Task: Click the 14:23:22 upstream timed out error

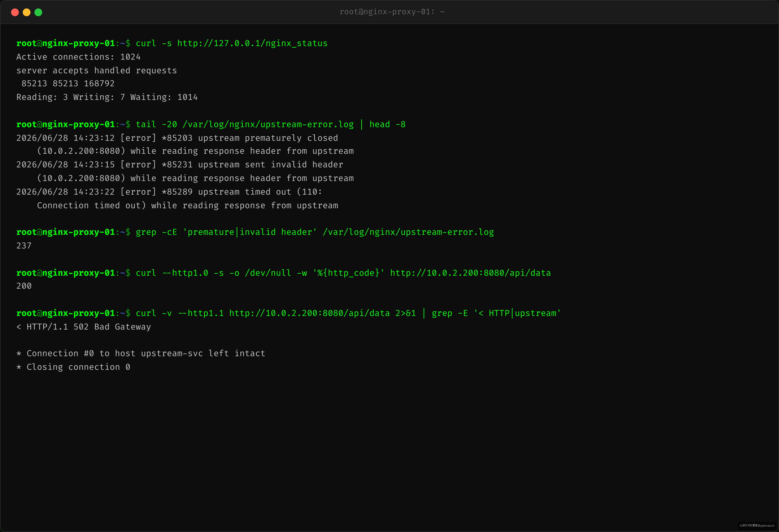Action: [169, 192]
